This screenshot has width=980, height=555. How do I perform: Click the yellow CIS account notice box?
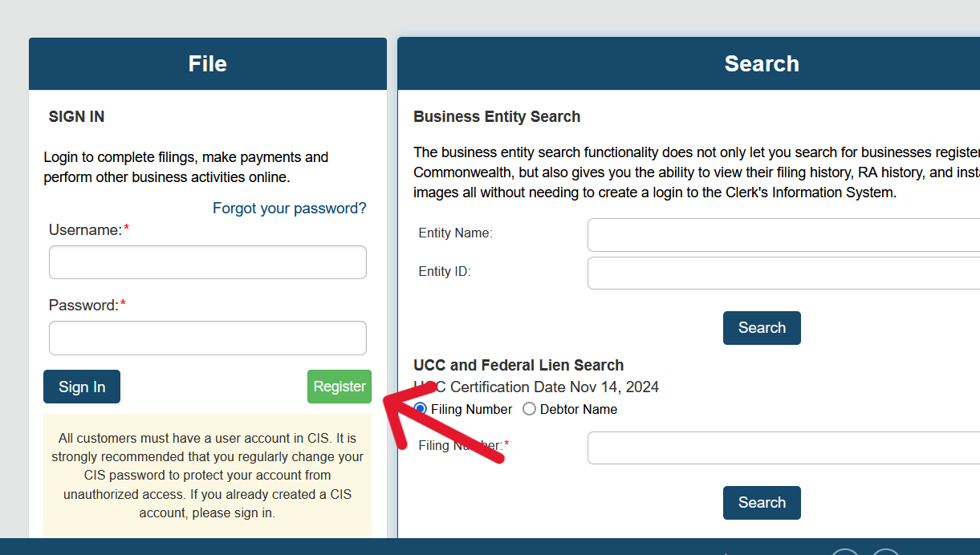[x=208, y=476]
